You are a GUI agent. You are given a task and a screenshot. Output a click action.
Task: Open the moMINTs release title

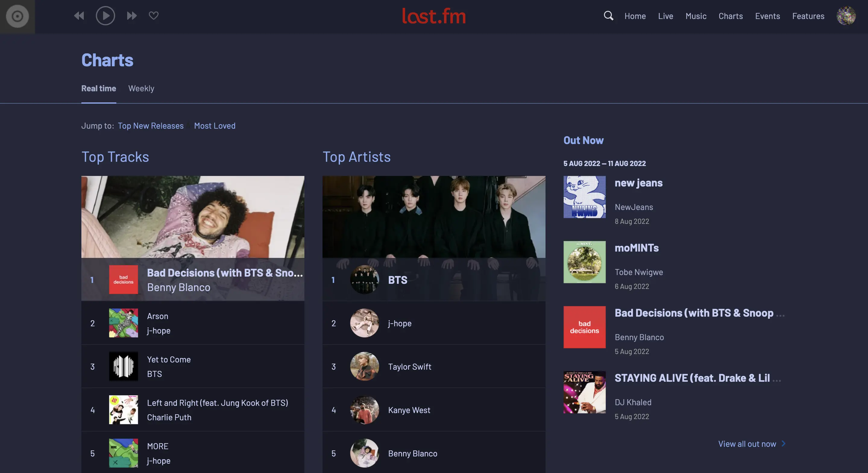[637, 248]
